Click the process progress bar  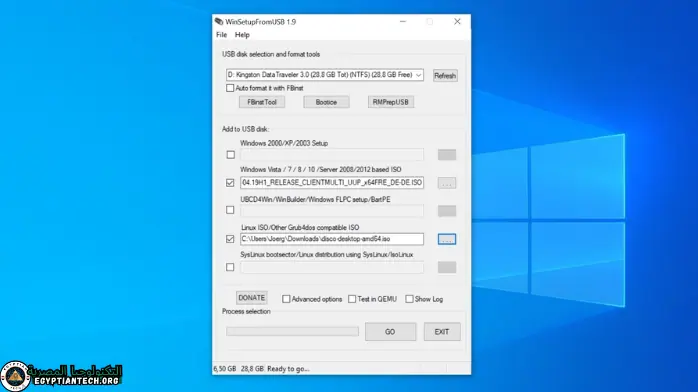tap(292, 331)
